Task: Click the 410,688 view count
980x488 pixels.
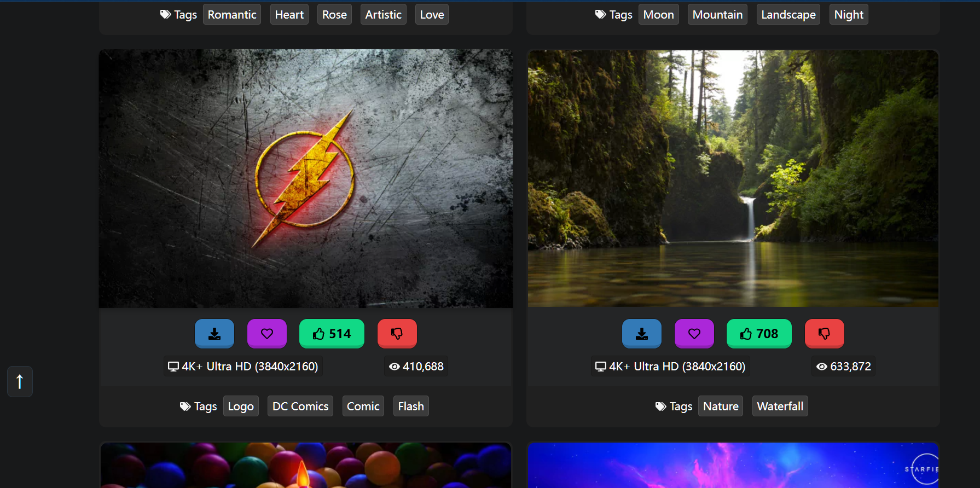Action: [x=416, y=366]
